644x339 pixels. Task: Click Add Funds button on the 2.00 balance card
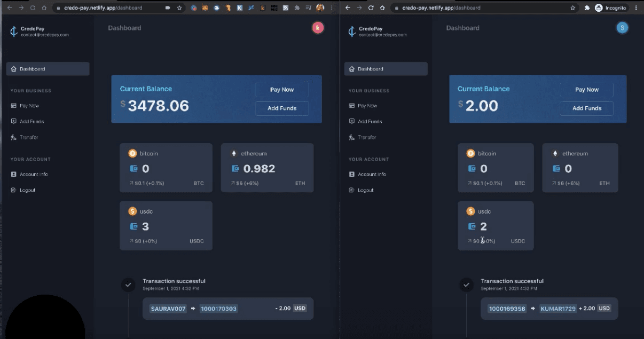pos(587,108)
